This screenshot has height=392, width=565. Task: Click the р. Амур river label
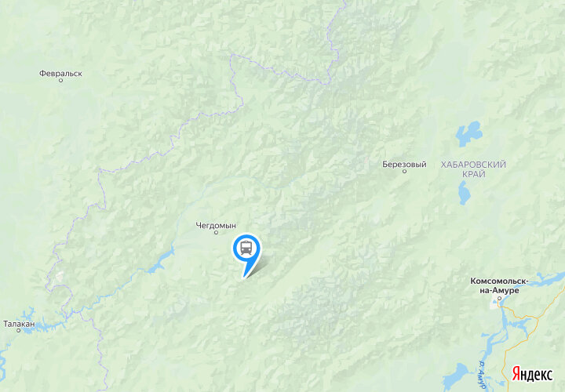pos(482,375)
